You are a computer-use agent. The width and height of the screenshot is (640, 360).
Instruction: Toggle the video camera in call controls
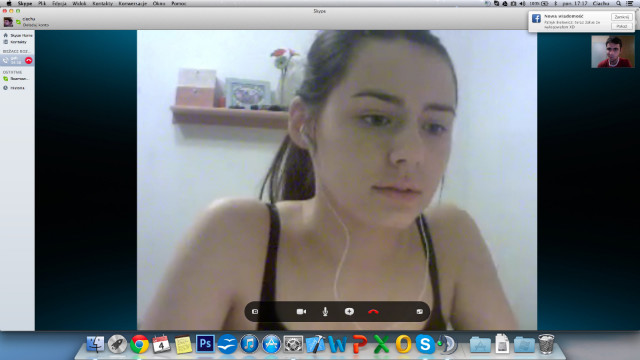301,311
